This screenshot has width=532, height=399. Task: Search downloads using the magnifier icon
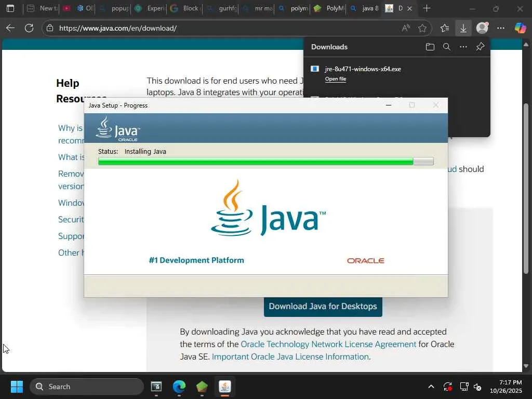[x=446, y=47]
